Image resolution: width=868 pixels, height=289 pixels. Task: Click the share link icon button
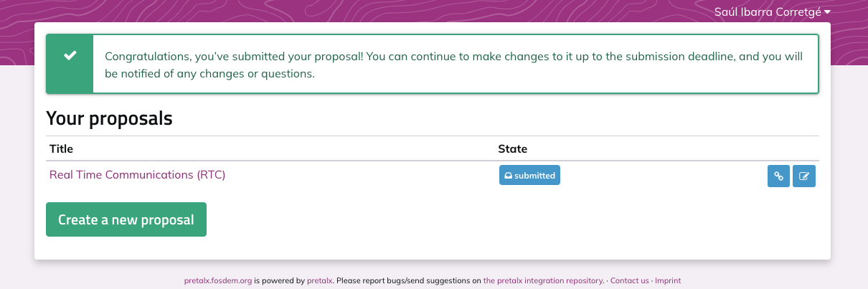tap(778, 176)
